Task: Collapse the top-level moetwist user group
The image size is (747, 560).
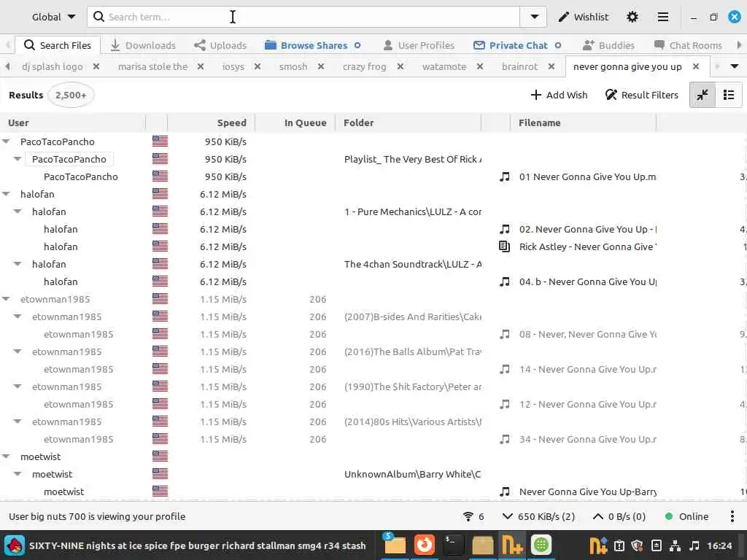Action: pyautogui.click(x=6, y=456)
